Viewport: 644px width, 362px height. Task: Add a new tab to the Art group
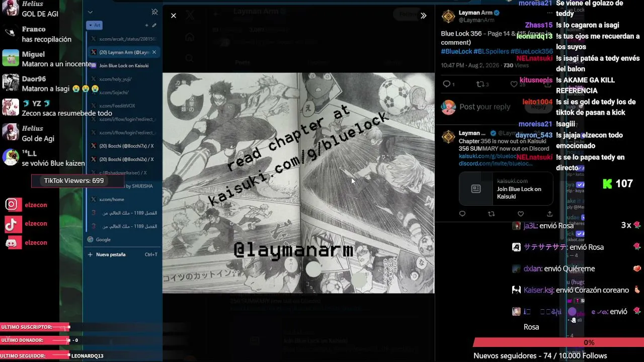[x=146, y=25]
